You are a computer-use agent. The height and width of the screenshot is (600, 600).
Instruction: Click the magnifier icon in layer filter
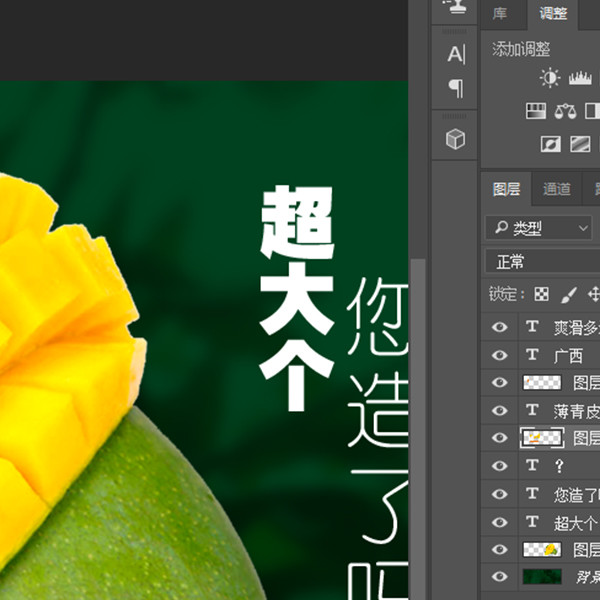(x=501, y=227)
